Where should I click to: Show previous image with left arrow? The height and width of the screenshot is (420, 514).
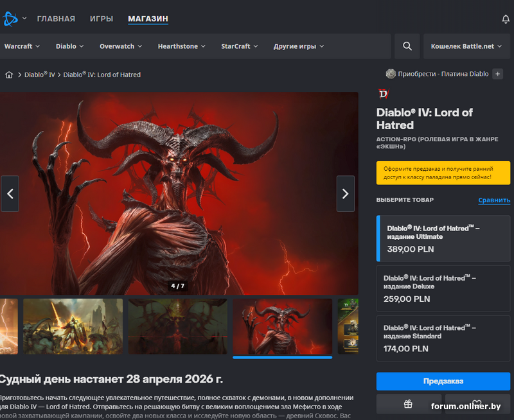tap(10, 193)
